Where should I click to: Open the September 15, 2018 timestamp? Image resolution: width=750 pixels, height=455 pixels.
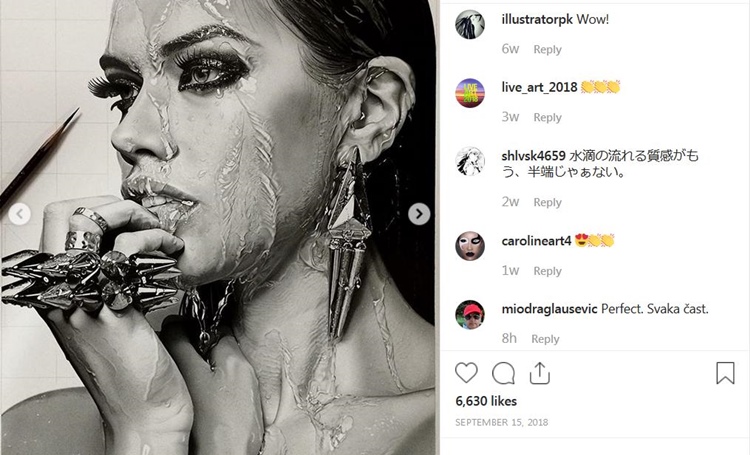tap(501, 423)
